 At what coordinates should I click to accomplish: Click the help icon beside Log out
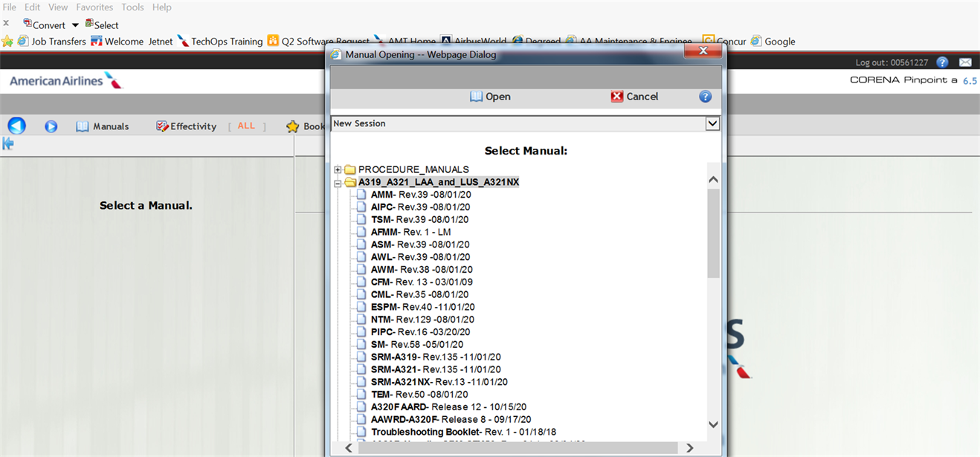[942, 62]
